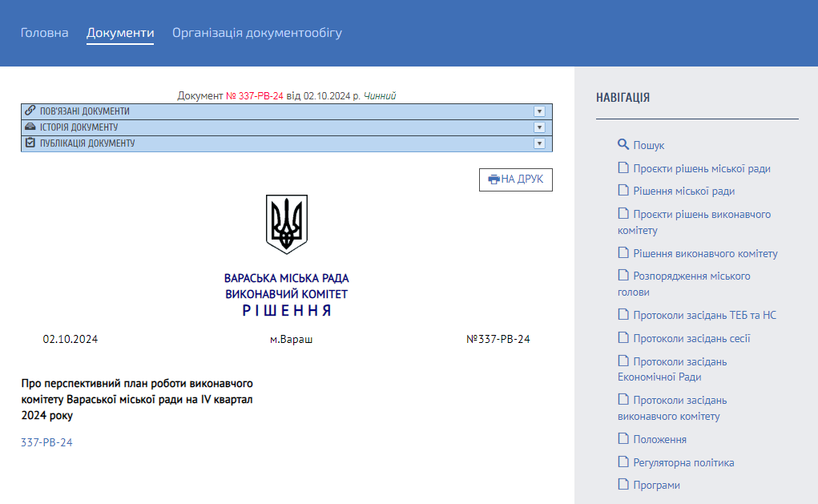
Task: Click page icon beside Регуляторна політика
Action: pos(623,462)
